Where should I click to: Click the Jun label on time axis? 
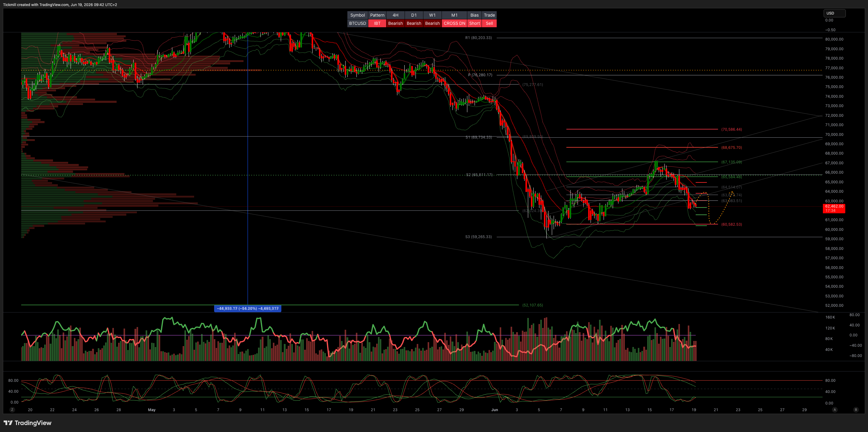[494, 410]
